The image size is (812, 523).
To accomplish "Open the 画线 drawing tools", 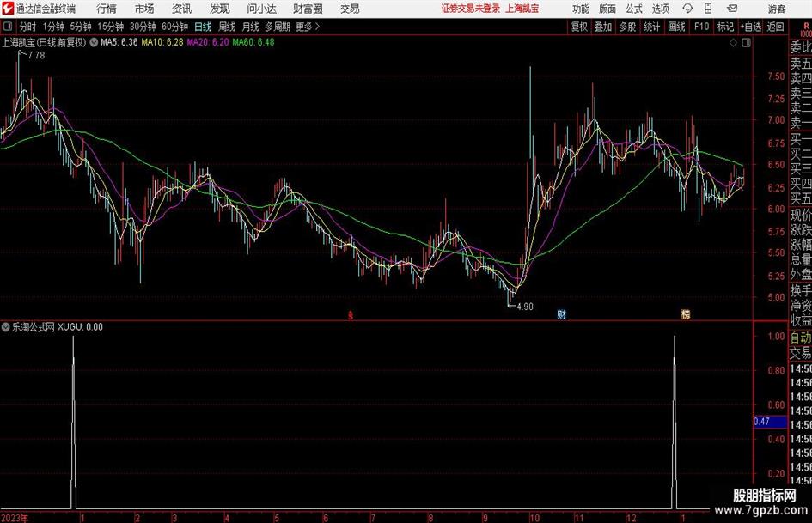I will [676, 27].
